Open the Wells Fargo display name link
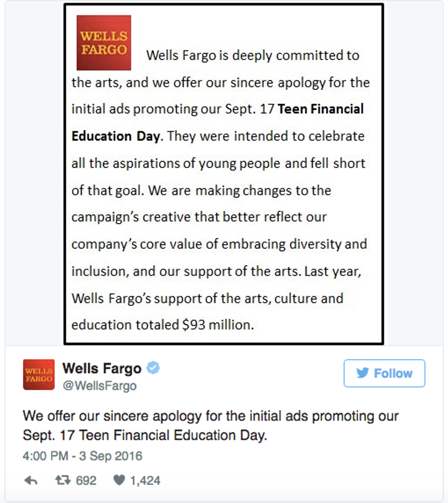 tap(102, 368)
